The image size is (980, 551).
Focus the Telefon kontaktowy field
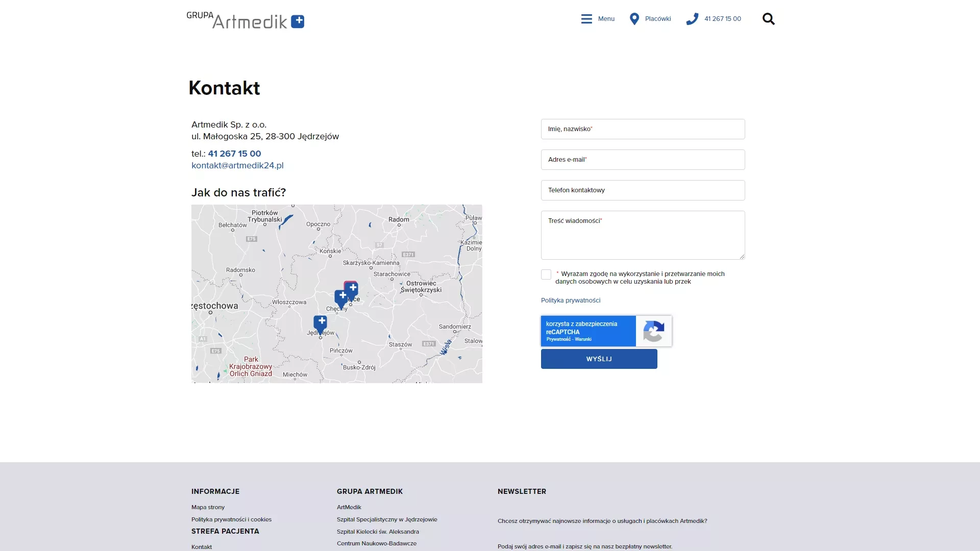coord(643,190)
